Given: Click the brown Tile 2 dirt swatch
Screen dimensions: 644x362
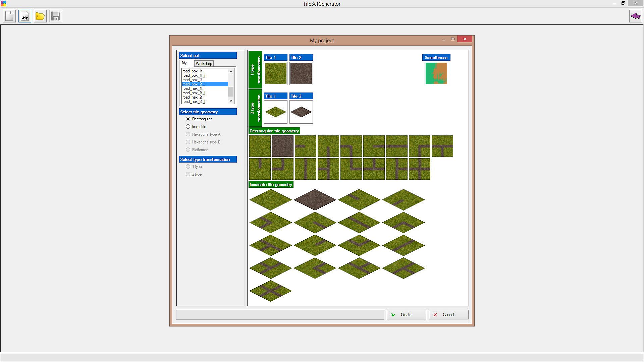Looking at the screenshot, I should coord(301,73).
